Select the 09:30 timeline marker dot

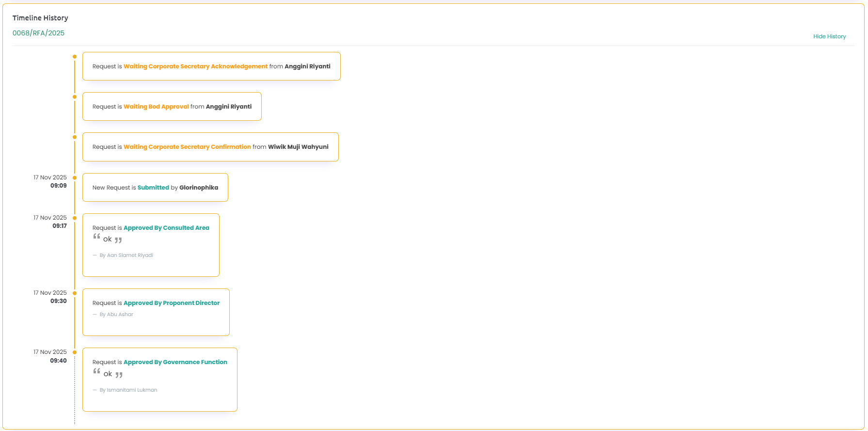[x=75, y=293]
